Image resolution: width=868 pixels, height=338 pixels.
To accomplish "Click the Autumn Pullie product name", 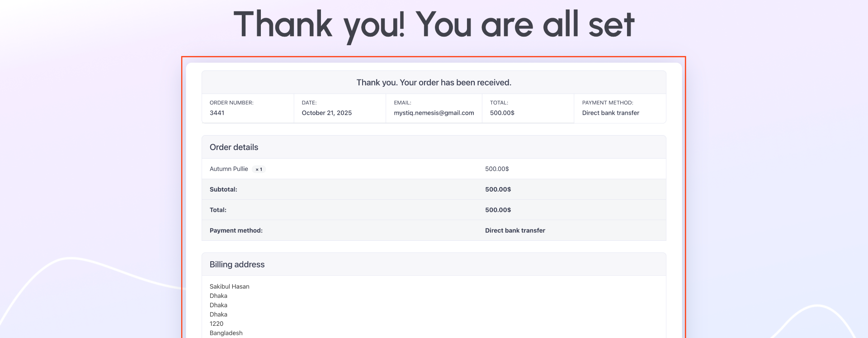I will (x=229, y=169).
